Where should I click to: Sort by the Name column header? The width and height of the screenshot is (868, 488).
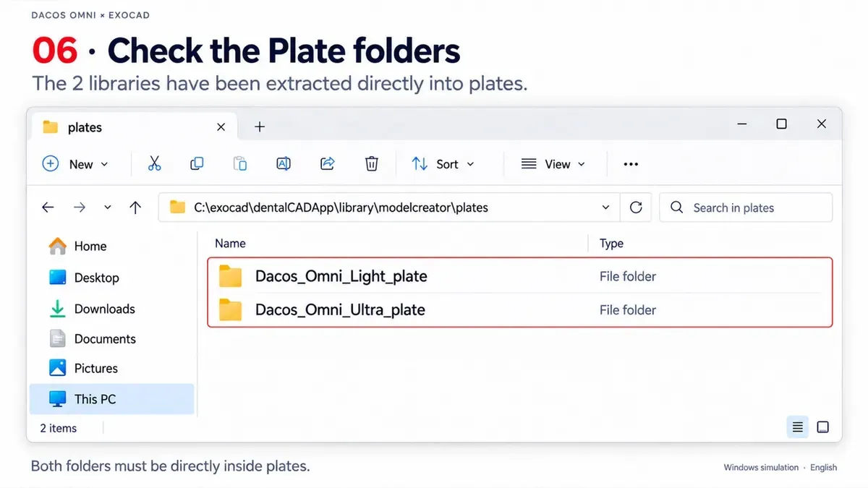pyautogui.click(x=231, y=244)
